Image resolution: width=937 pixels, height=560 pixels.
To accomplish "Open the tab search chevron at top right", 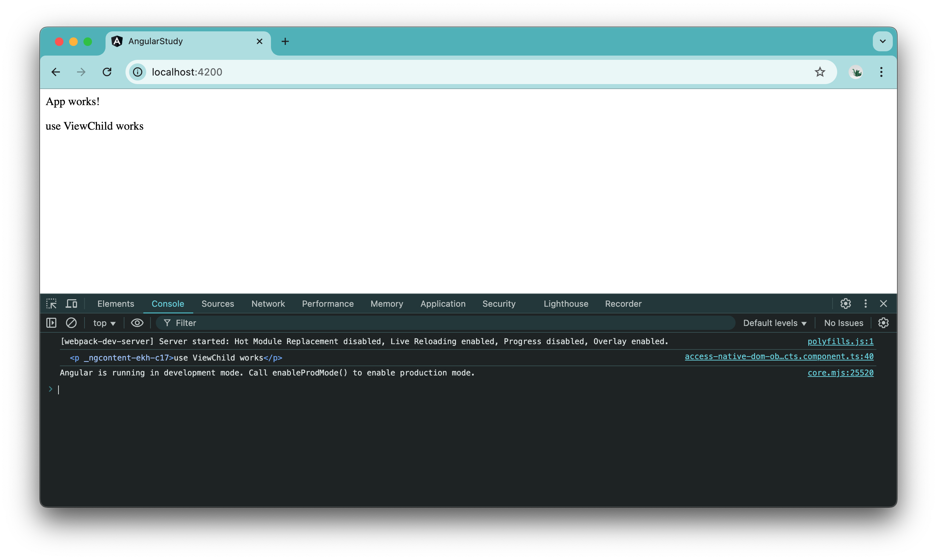I will pyautogui.click(x=882, y=41).
